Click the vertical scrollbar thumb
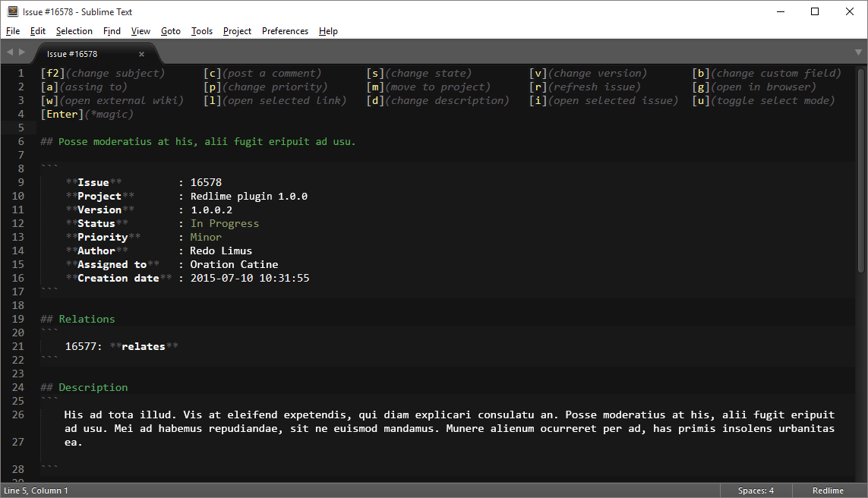 coord(861,170)
